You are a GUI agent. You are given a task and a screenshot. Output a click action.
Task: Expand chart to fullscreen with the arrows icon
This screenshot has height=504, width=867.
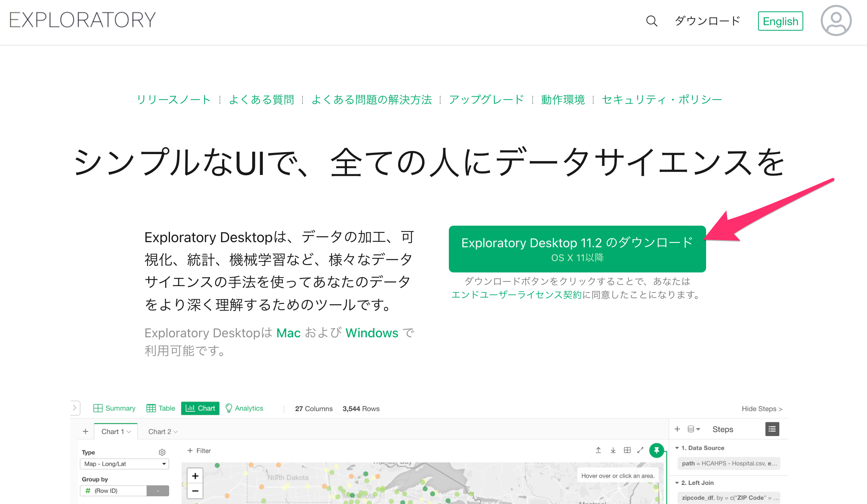click(x=640, y=450)
